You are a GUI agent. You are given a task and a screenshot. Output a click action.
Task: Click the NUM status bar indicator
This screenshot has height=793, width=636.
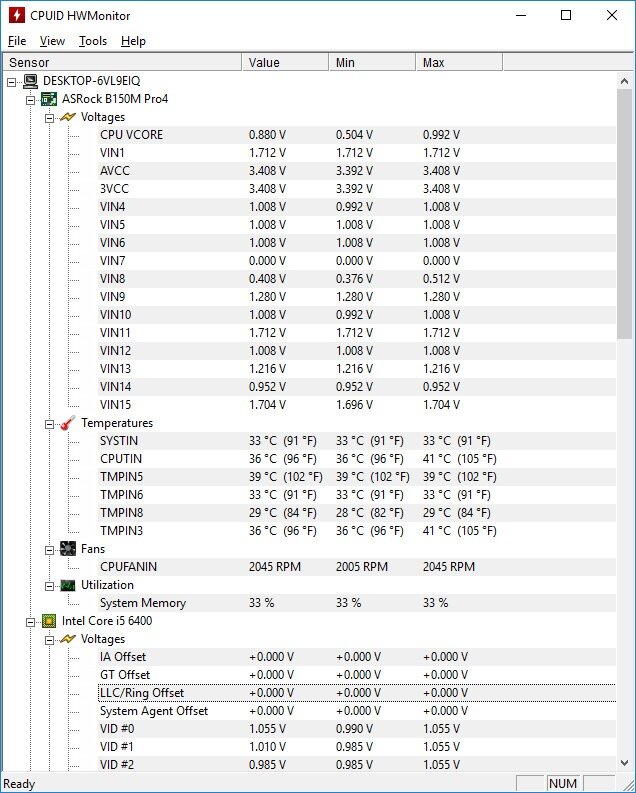click(x=563, y=783)
